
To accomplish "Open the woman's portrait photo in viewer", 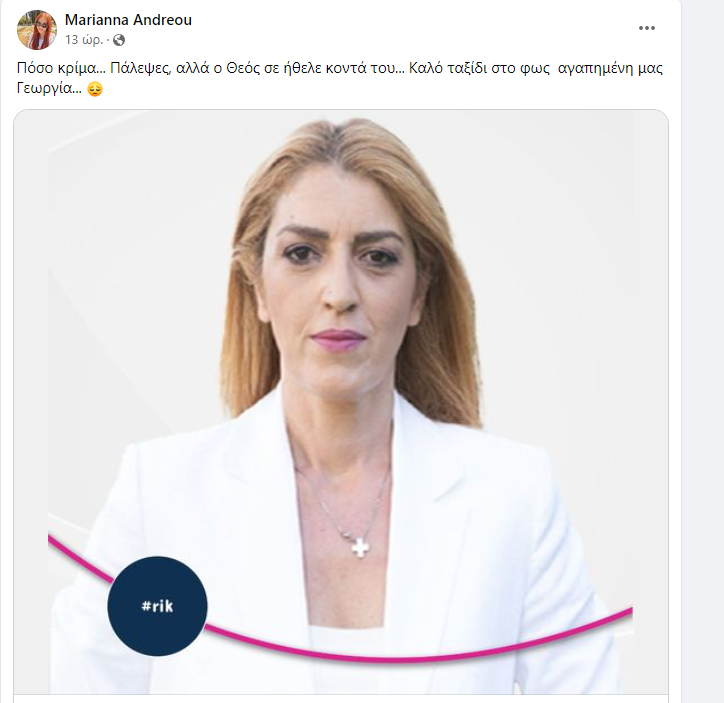I will pos(341,402).
